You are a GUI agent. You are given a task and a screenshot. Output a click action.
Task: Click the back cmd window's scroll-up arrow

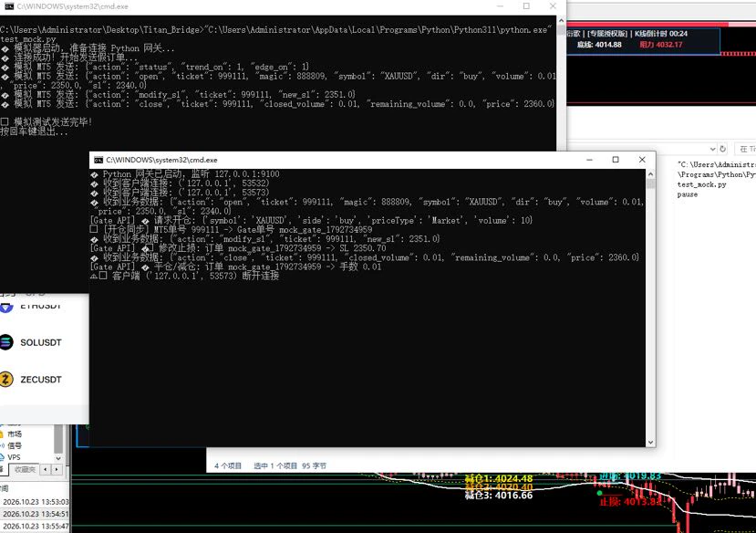click(561, 21)
